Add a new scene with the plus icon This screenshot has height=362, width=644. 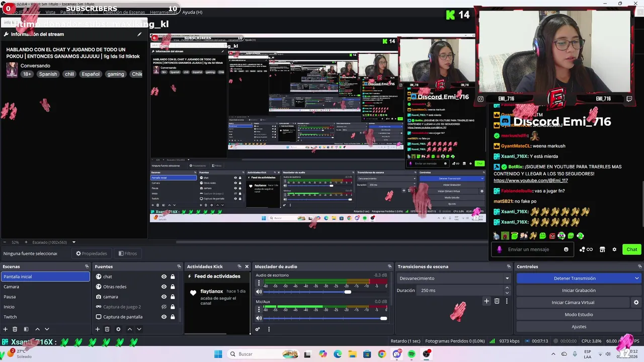(5, 329)
